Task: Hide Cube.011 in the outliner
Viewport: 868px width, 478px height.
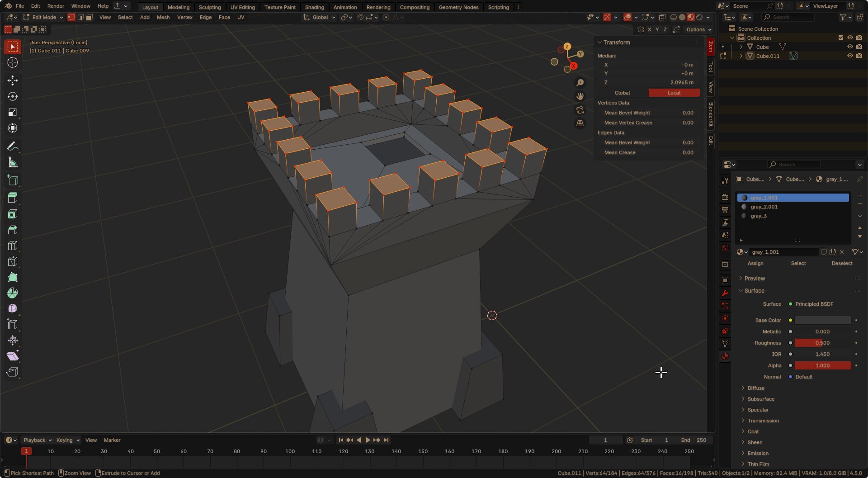Action: point(850,56)
